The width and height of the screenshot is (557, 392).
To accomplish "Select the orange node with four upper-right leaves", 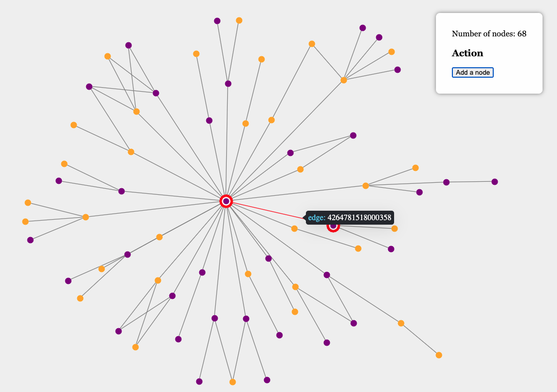I will [344, 80].
